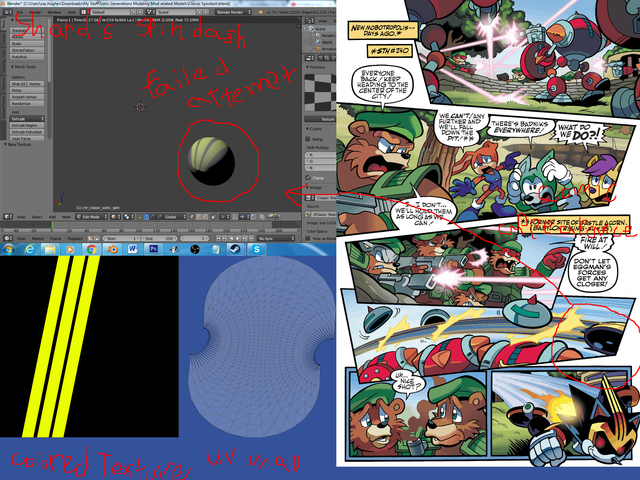Open the Select menu in 3D header

tap(37, 217)
